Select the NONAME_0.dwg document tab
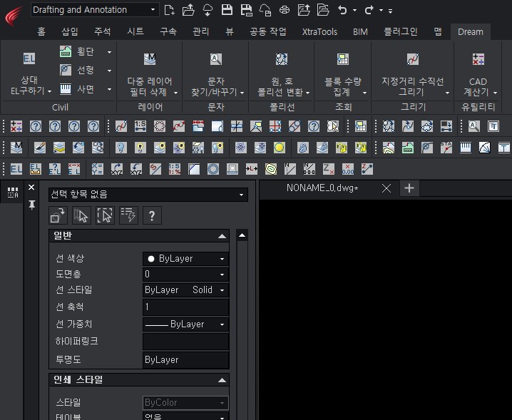 pos(322,188)
